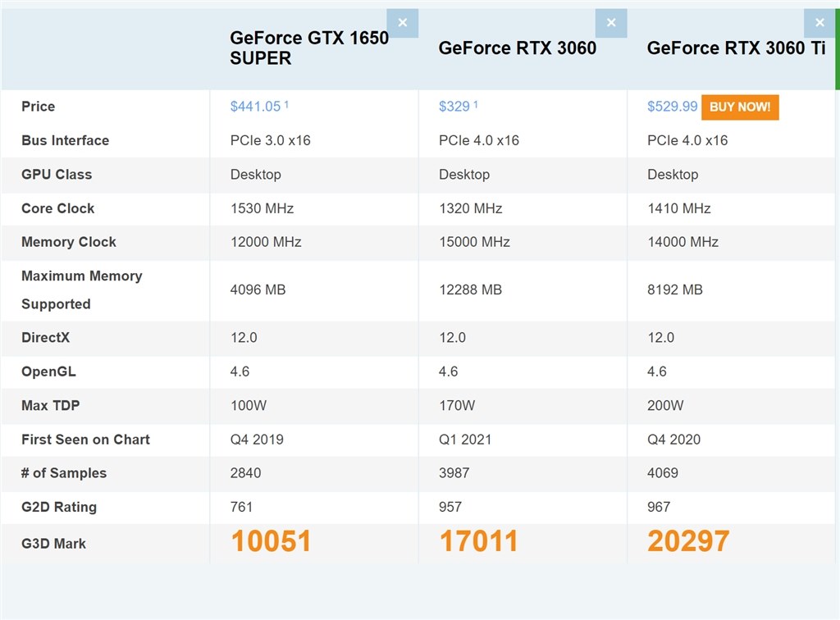Click the 200W Max TDP value
The height and width of the screenshot is (620, 840).
[x=664, y=405]
